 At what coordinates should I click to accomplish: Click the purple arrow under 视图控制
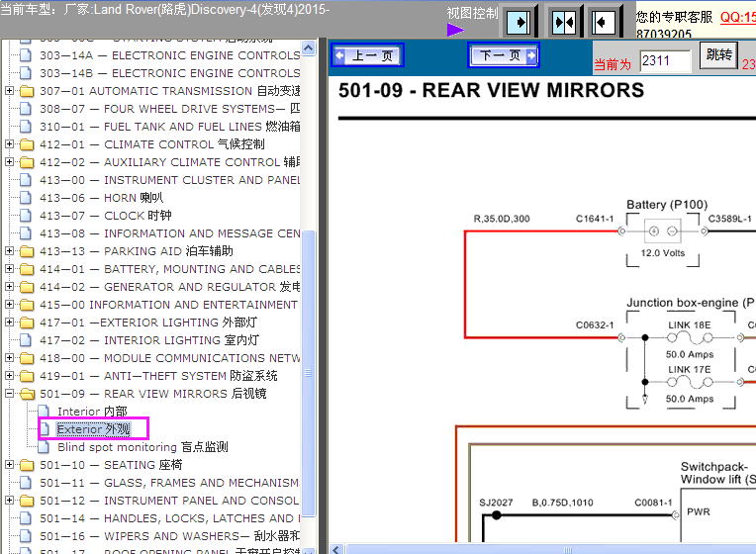455,31
